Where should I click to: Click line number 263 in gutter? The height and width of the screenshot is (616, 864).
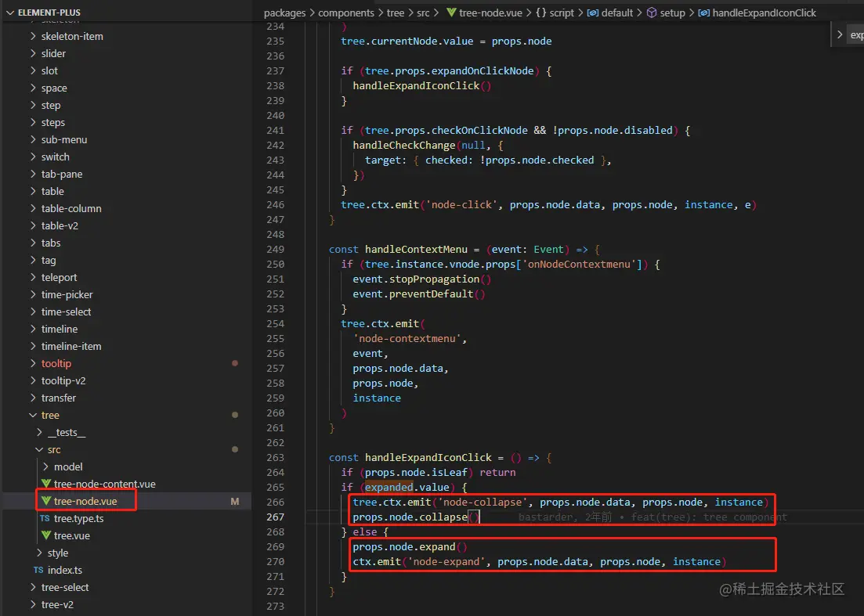tap(275, 457)
